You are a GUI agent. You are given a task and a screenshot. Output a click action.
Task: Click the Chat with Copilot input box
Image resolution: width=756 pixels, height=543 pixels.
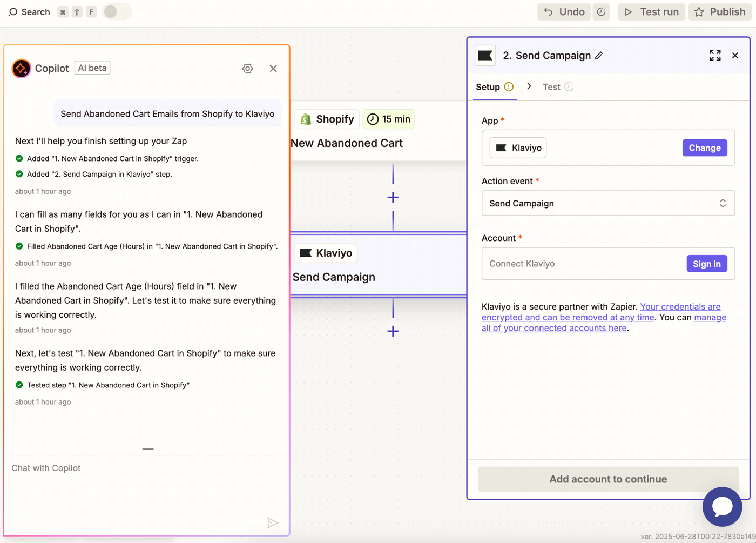click(146, 494)
